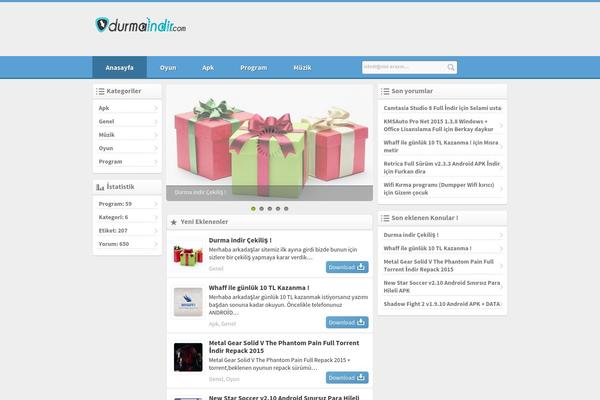Open Müzik category in sidebar
The image size is (600, 400).
tap(127, 135)
